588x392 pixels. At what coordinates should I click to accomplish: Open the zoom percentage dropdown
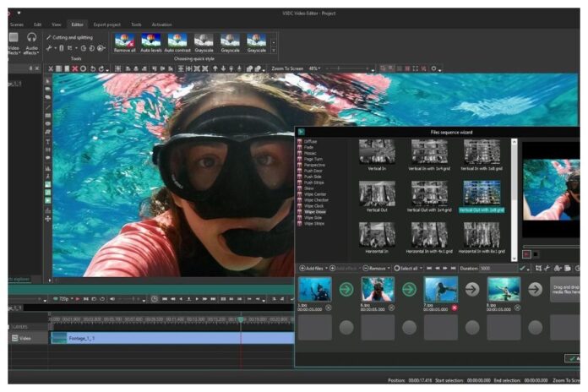pos(314,68)
